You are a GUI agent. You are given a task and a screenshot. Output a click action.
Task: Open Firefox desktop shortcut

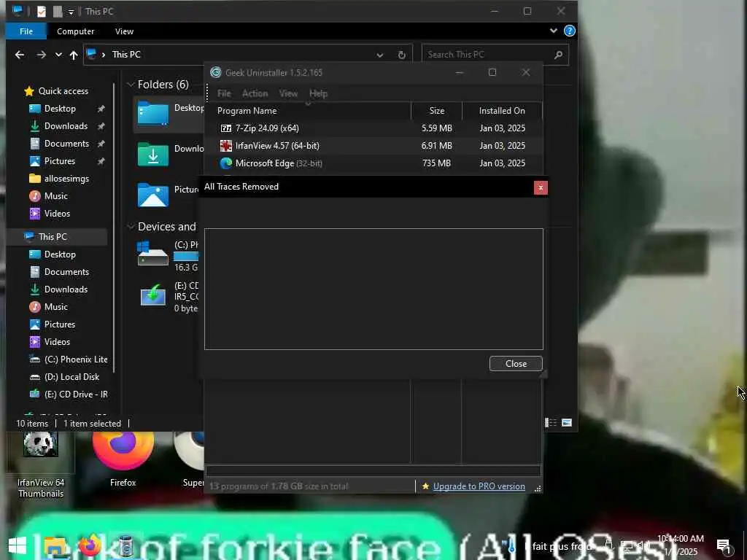coord(123,460)
